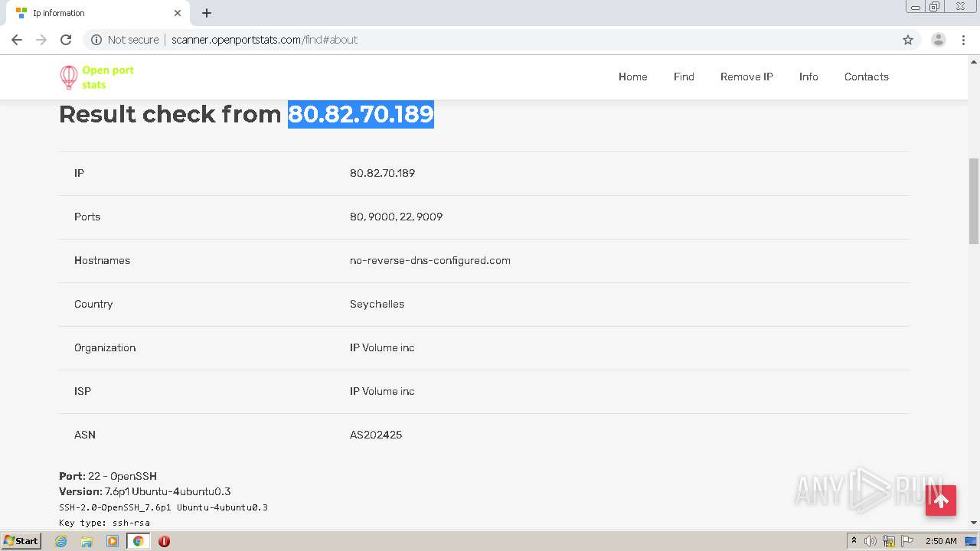Screen dimensions: 980x551
Task: Select the Chrome taskbar icon
Action: coord(139,541)
